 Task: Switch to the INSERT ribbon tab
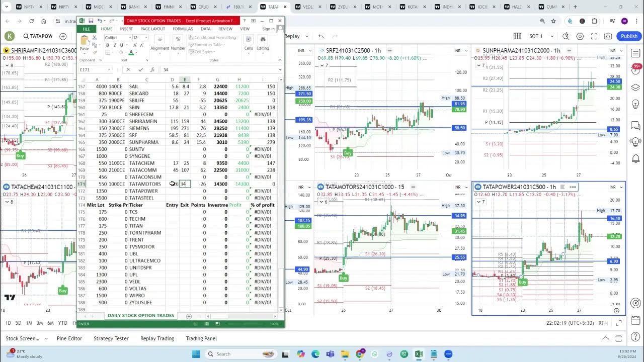[126, 29]
